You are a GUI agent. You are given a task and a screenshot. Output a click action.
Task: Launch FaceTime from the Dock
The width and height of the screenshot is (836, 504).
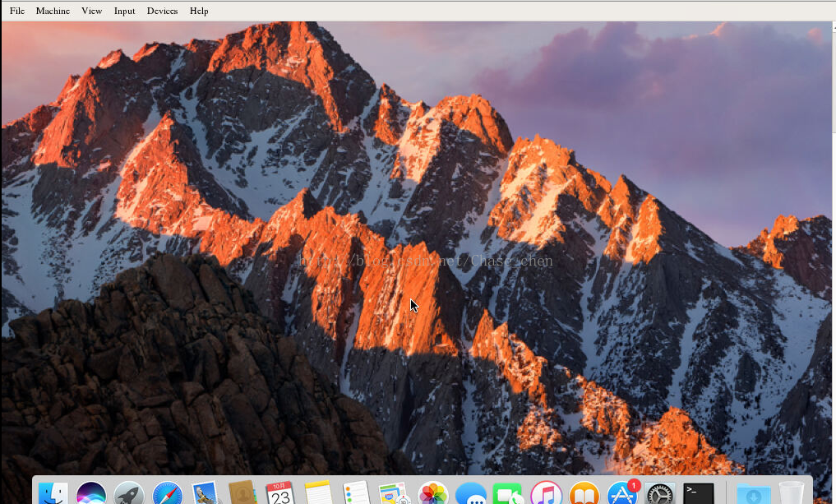[507, 492]
